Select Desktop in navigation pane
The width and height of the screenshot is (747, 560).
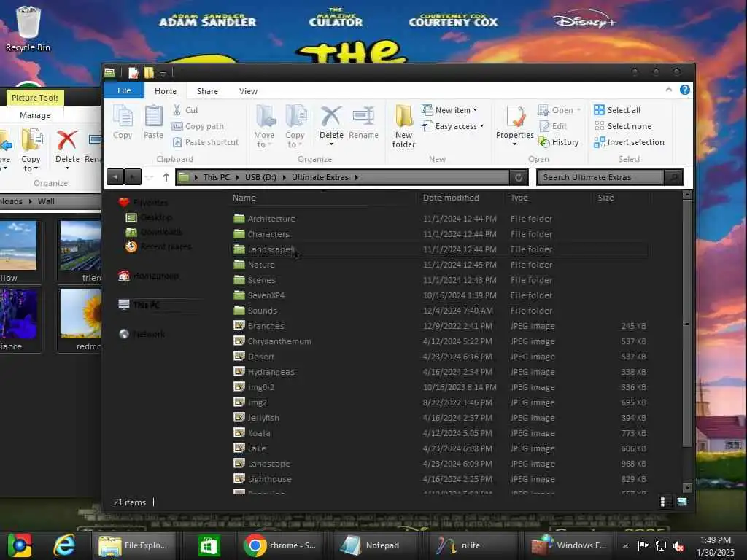pyautogui.click(x=148, y=217)
